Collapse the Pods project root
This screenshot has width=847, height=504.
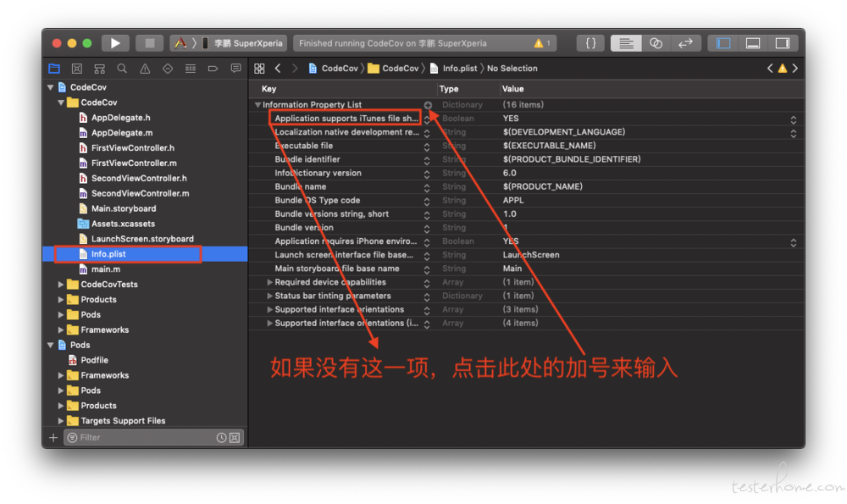[50, 345]
